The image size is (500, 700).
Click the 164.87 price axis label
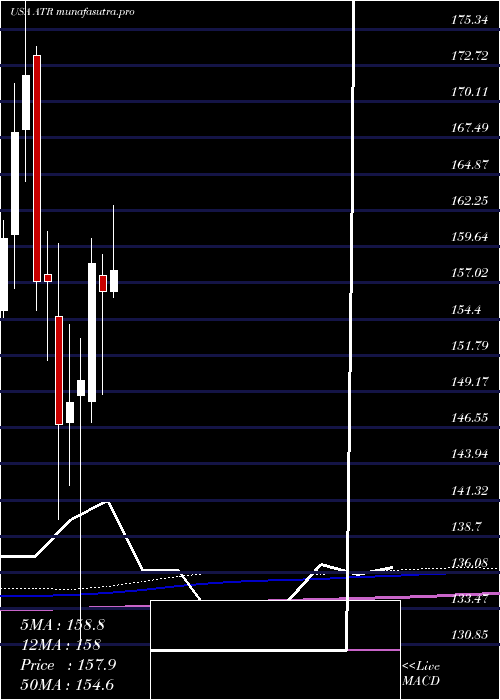coord(469,164)
